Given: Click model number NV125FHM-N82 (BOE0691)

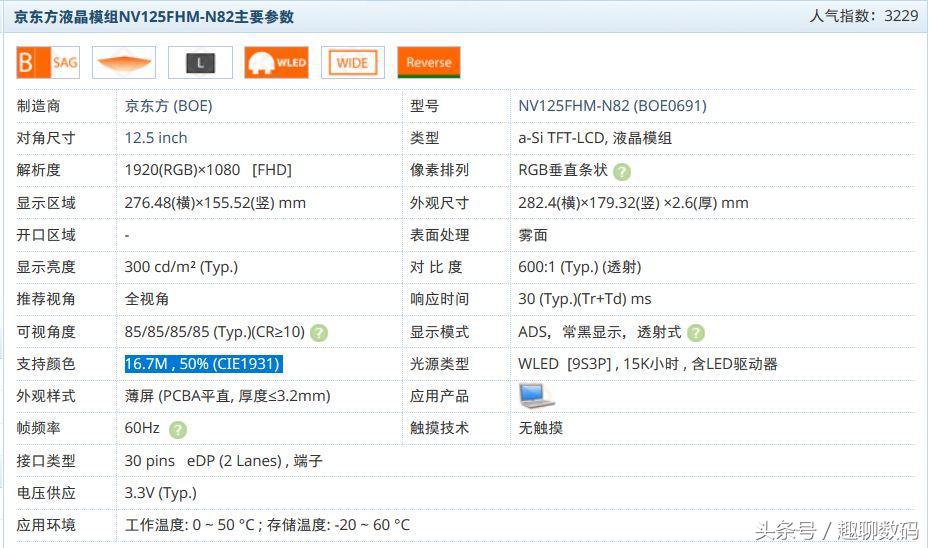Looking at the screenshot, I should (612, 106).
